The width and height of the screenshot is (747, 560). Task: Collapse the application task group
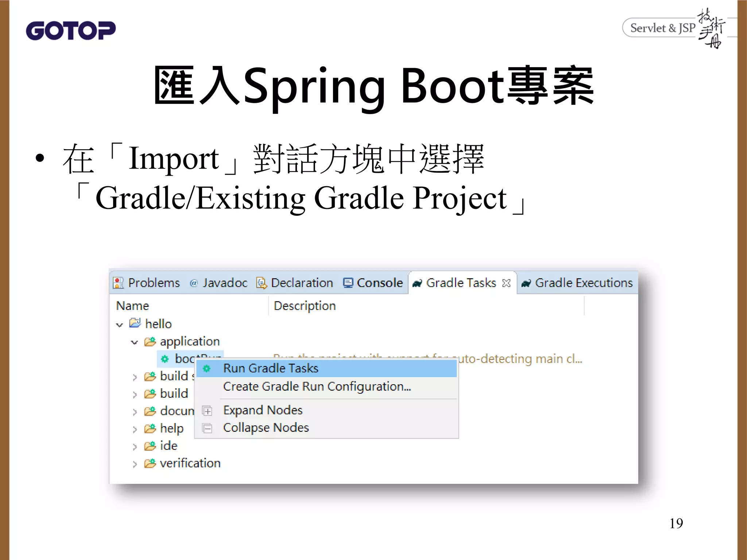[135, 342]
